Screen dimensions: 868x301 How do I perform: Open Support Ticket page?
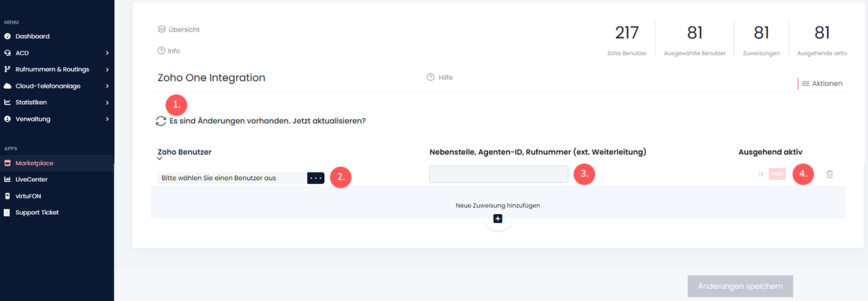(x=37, y=212)
